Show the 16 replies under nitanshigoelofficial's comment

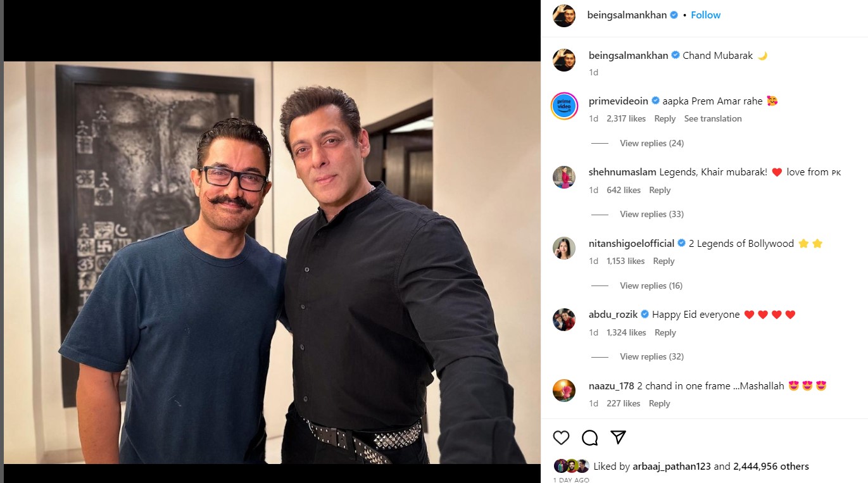pyautogui.click(x=651, y=285)
